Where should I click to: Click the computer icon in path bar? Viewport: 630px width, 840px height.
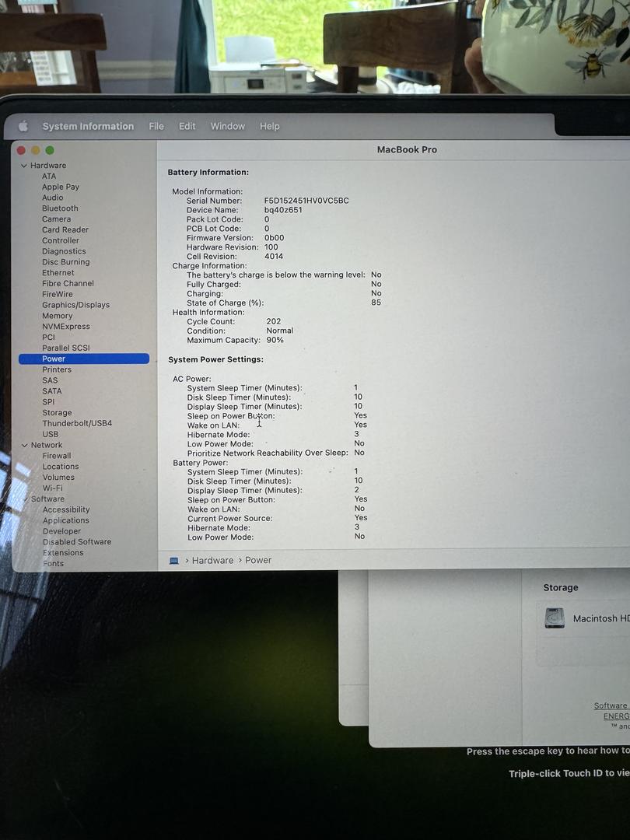pyautogui.click(x=174, y=561)
